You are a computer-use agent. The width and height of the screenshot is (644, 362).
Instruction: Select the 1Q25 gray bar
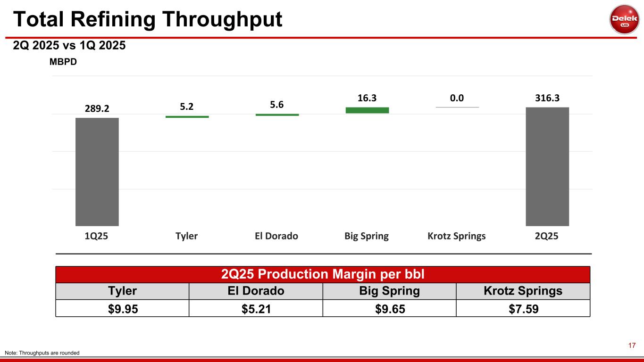tap(97, 172)
